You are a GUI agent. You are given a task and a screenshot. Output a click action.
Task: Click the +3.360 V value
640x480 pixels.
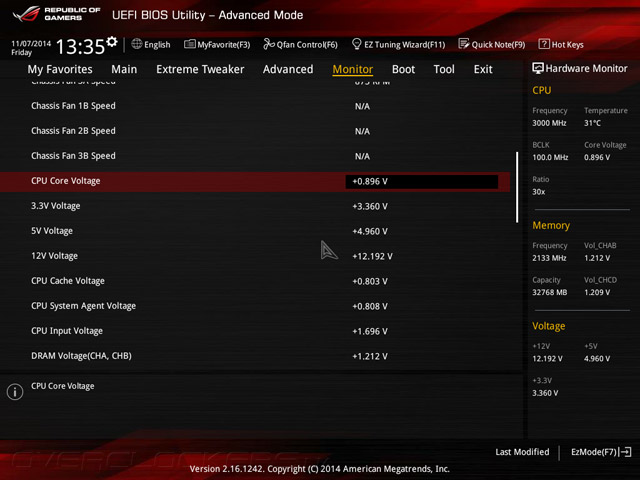tap(370, 207)
